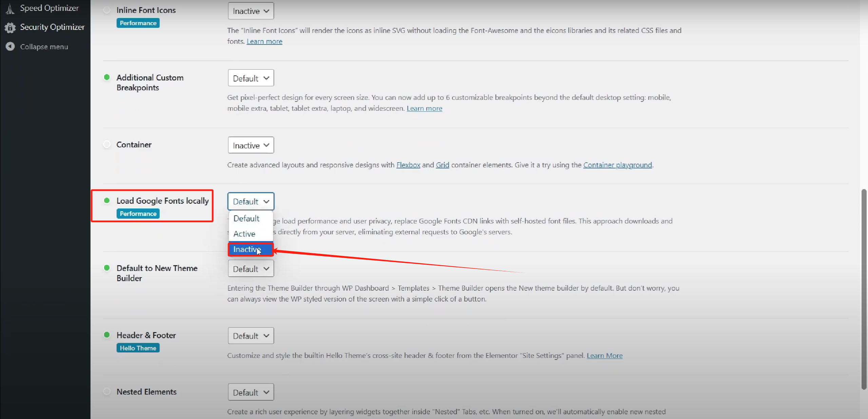The height and width of the screenshot is (419, 868).
Task: Click green dot for Default to New Theme Builder
Action: click(x=107, y=268)
